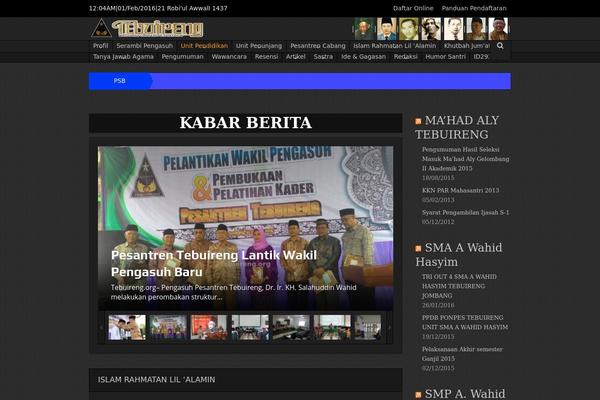Select fifth portrait photo in header
The height and width of the screenshot is (400, 600).
tap(453, 29)
